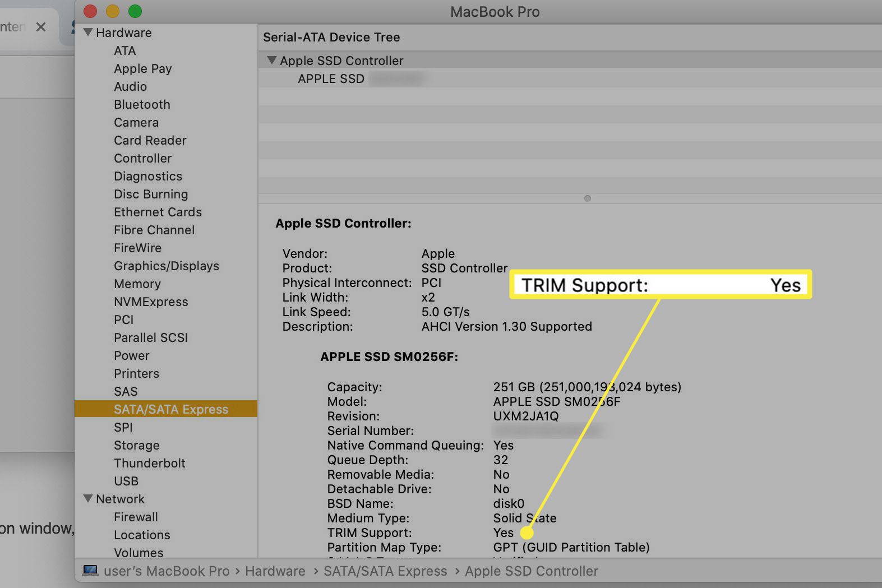Viewport: 882px width, 588px height.
Task: Open Thunderbolt hardware entry
Action: [150, 463]
